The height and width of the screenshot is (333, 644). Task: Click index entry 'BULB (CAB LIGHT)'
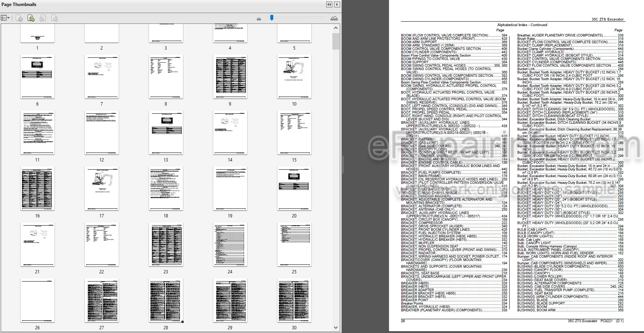[x=532, y=230]
